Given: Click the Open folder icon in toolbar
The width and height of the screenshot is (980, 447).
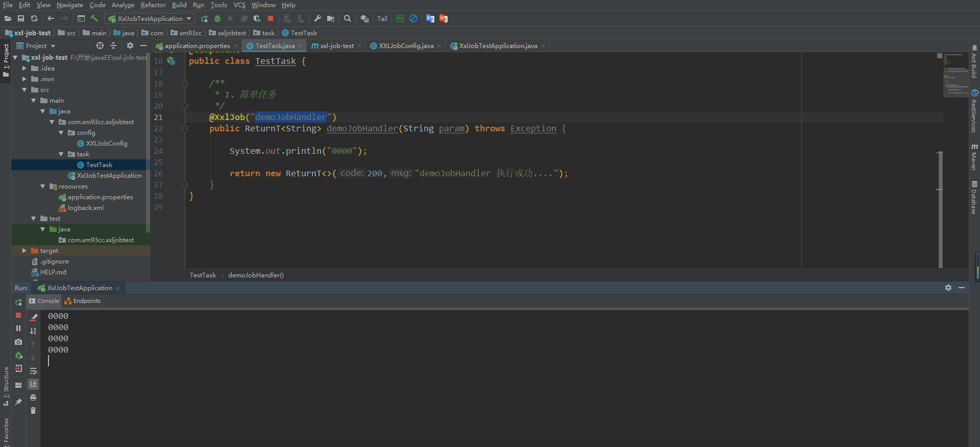Looking at the screenshot, I should 8,18.
